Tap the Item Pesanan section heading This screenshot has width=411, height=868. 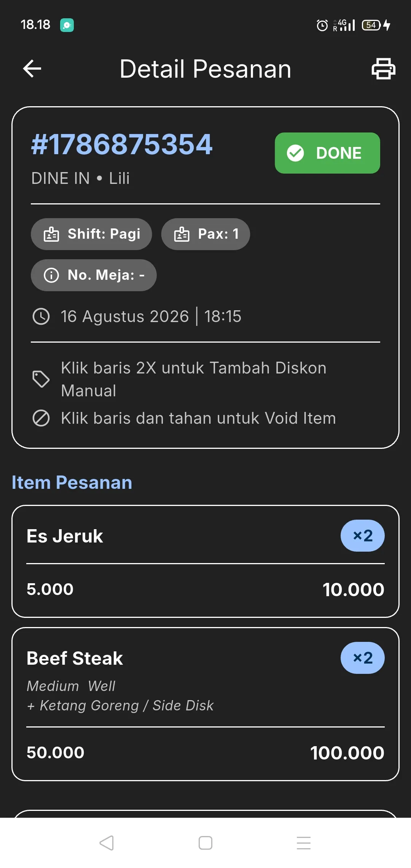(x=72, y=482)
